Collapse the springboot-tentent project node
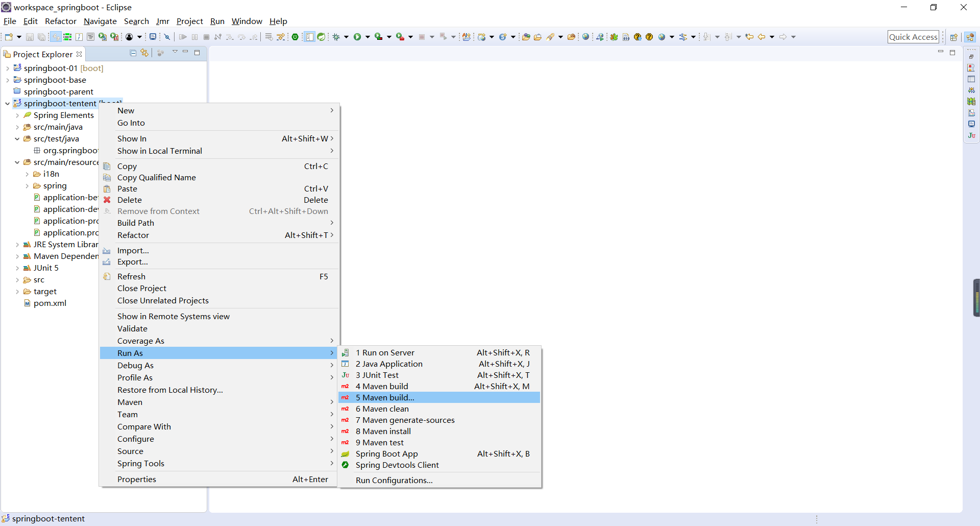 tap(8, 103)
